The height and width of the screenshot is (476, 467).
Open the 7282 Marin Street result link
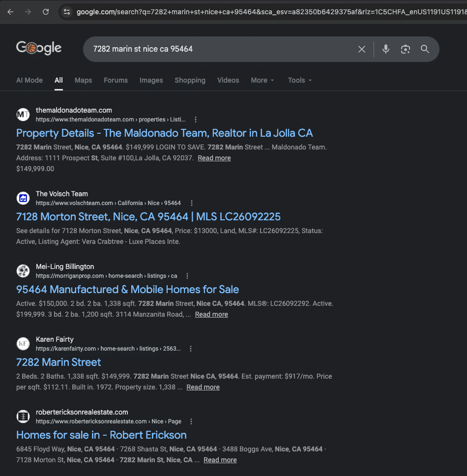click(58, 362)
